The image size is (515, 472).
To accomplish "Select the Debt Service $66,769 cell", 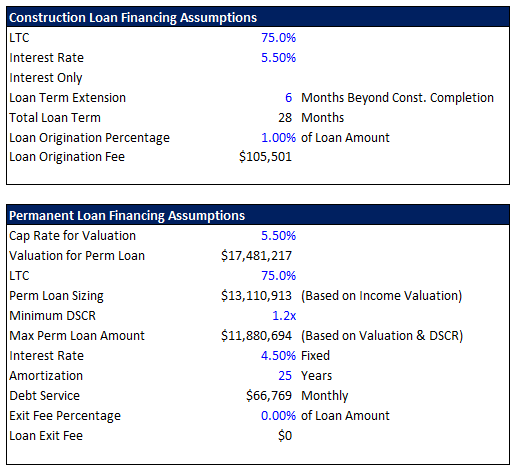I will (269, 396).
